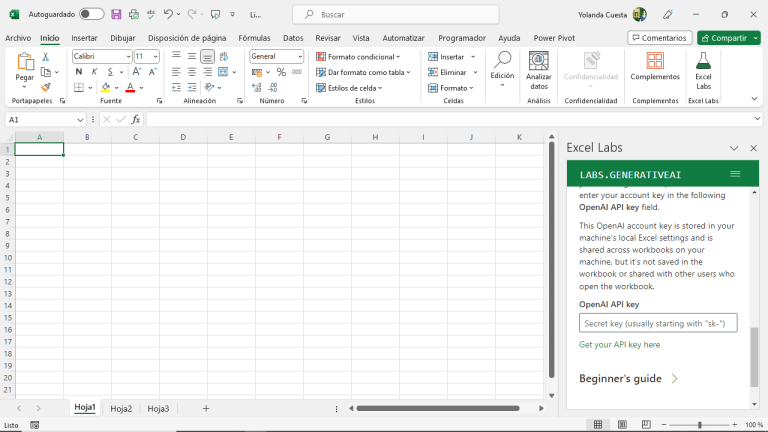The height and width of the screenshot is (432, 768).
Task: Click the Edición magnifier button
Action: (x=503, y=69)
